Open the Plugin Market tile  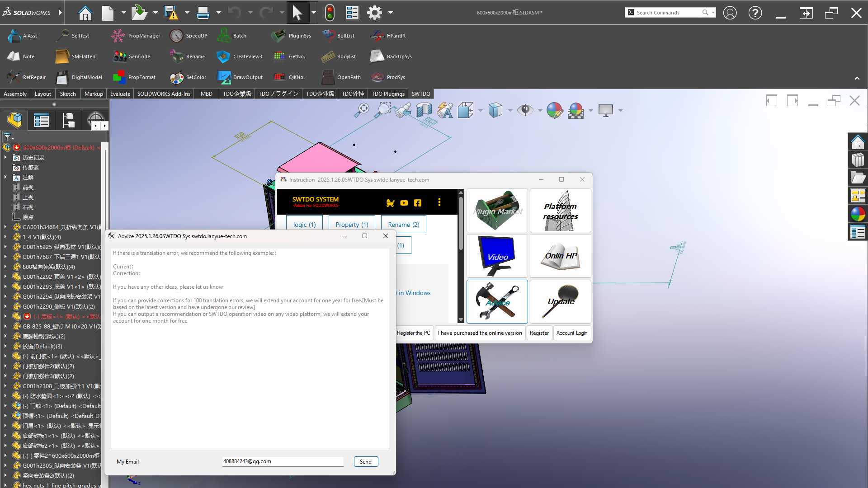[497, 211]
